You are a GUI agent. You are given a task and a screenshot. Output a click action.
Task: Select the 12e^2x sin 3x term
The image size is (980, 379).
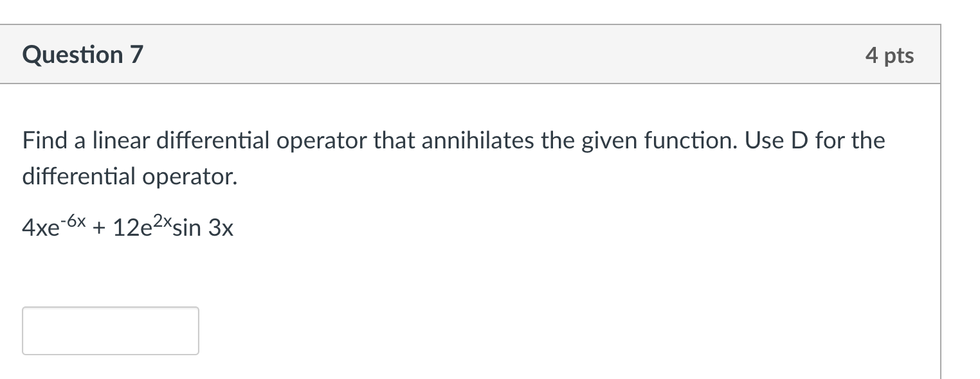pyautogui.click(x=174, y=226)
